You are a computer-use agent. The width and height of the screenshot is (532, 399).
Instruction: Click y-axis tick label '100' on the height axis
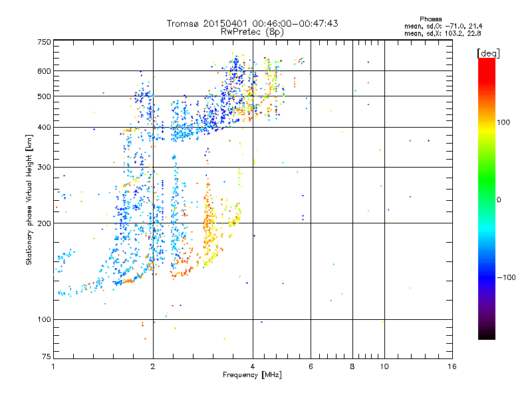[45, 320]
